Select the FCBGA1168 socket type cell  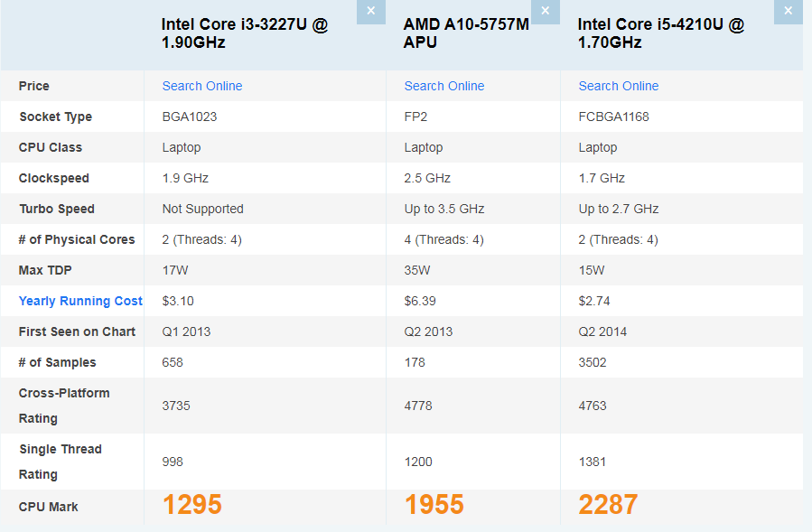[614, 117]
